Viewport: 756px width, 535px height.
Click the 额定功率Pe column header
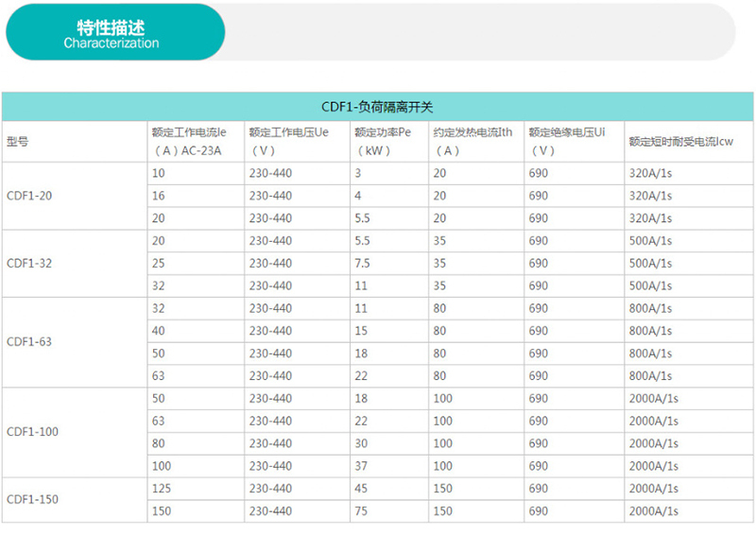pos(389,142)
